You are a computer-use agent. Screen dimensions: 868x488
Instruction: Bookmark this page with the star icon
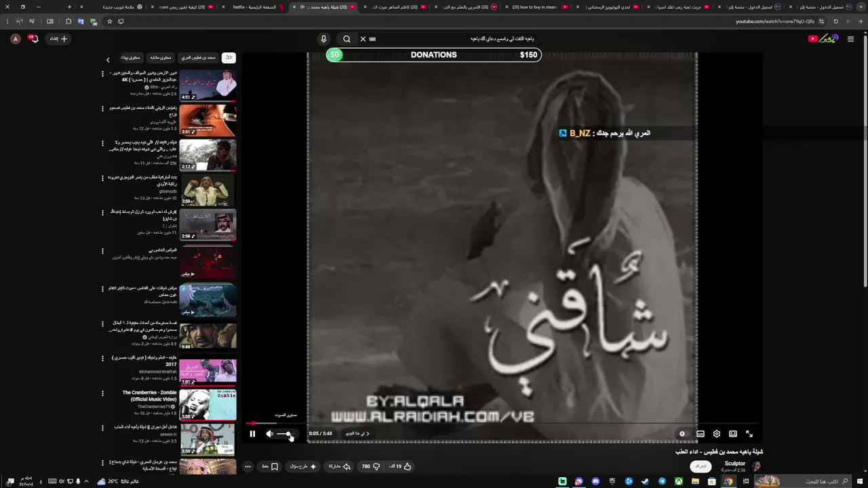[110, 21]
